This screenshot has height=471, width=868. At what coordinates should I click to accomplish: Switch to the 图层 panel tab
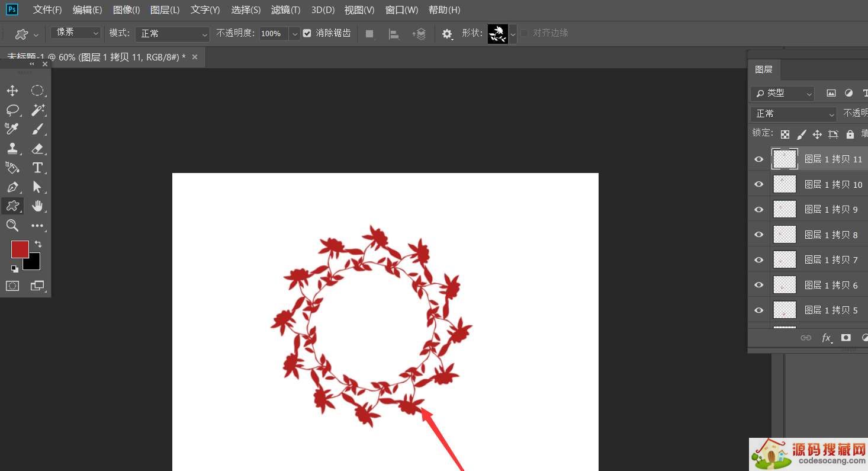tap(764, 69)
